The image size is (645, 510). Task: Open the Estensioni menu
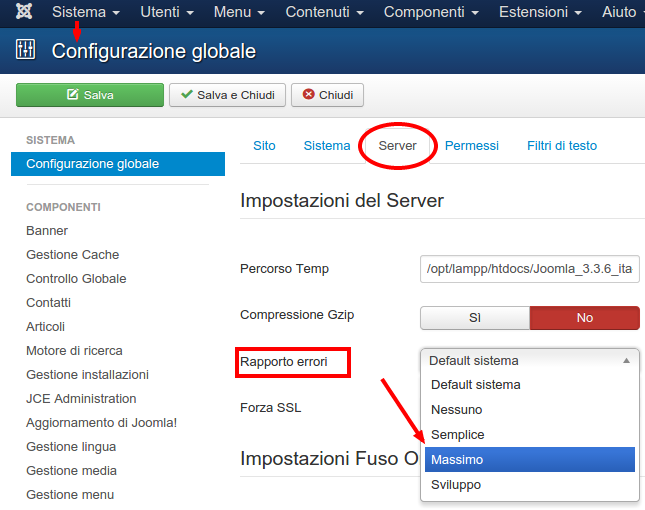540,12
